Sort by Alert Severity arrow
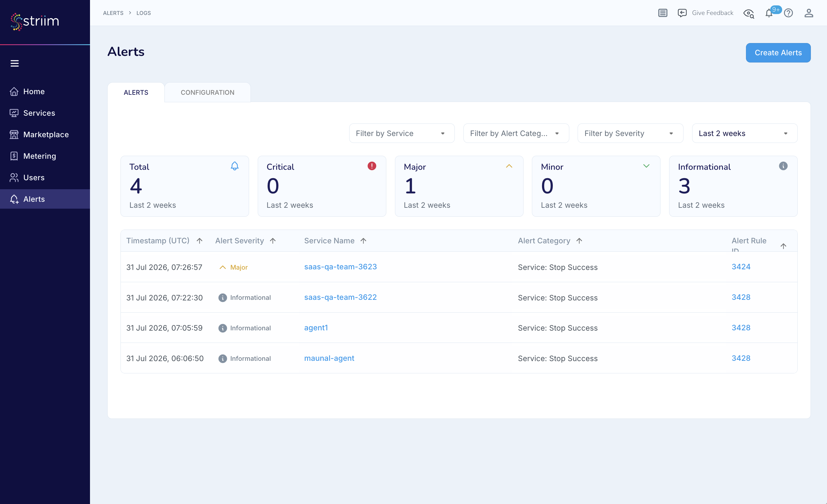 [273, 241]
